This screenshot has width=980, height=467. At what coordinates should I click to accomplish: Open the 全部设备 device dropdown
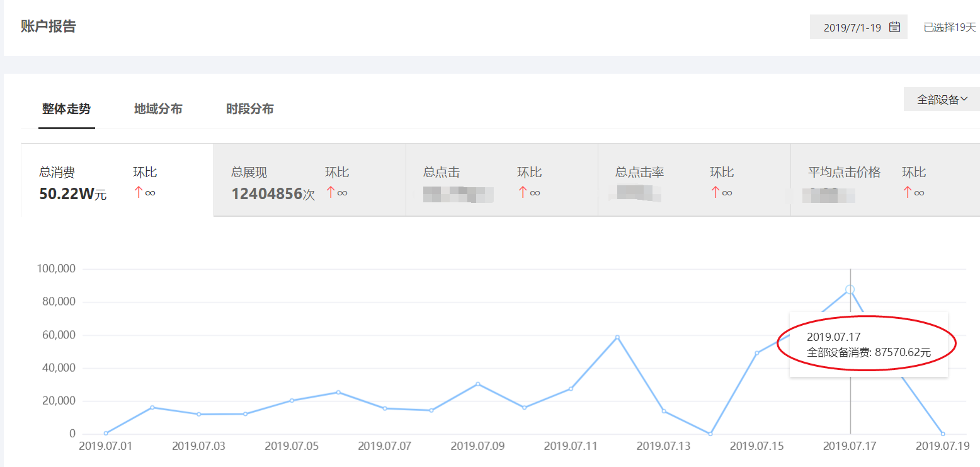point(941,99)
